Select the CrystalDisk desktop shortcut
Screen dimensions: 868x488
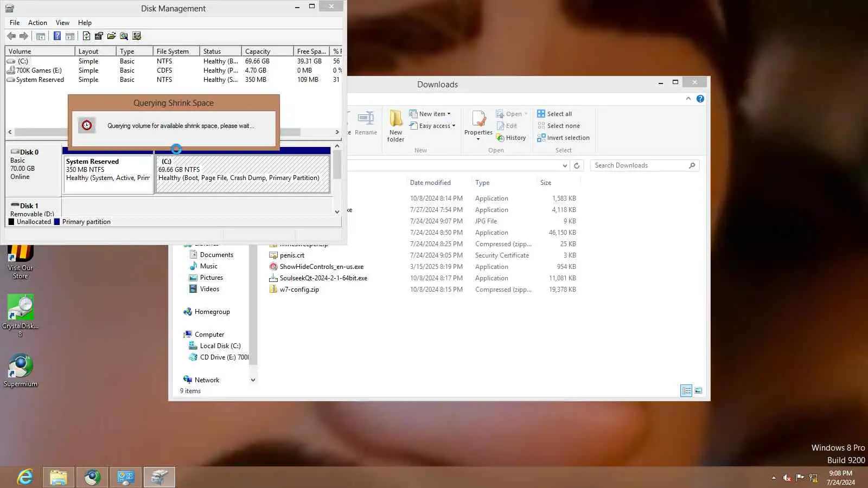(x=21, y=316)
